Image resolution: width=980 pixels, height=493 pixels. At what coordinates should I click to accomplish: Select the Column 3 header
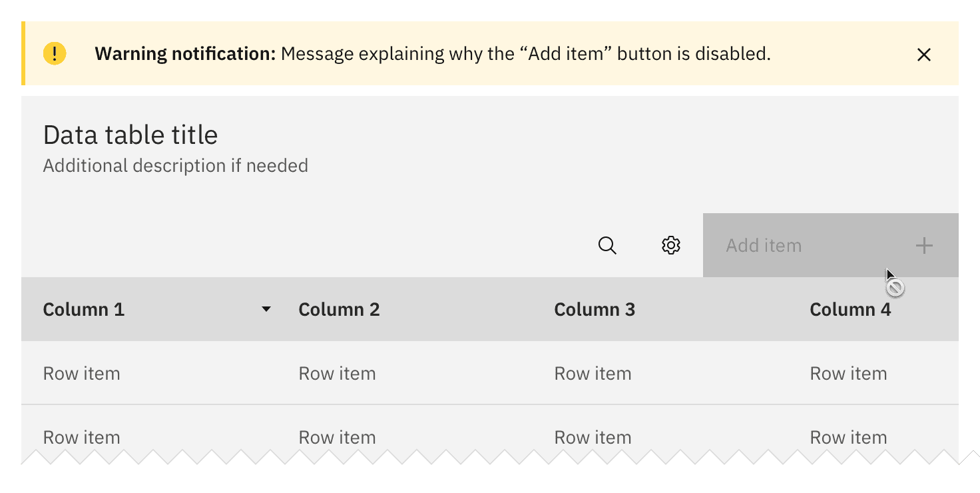tap(595, 309)
